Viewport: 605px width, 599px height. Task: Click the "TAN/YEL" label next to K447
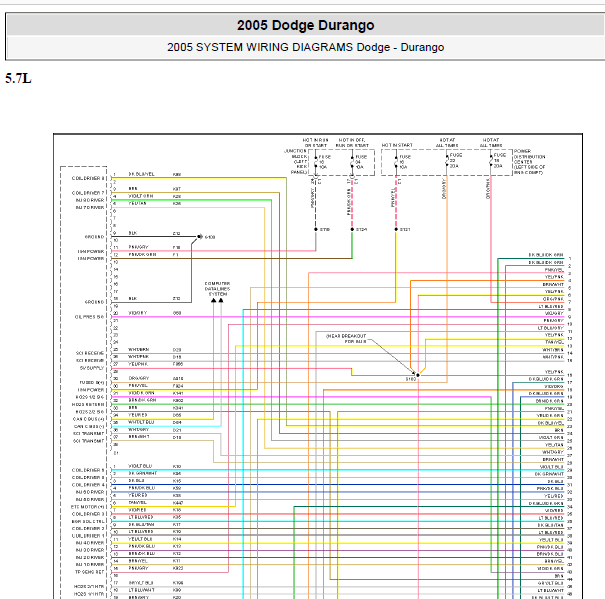point(137,503)
